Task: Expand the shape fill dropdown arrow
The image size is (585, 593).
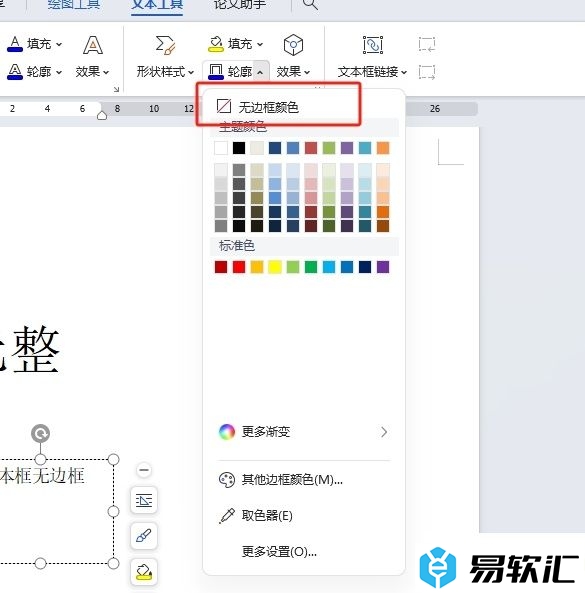Action: coord(260,44)
